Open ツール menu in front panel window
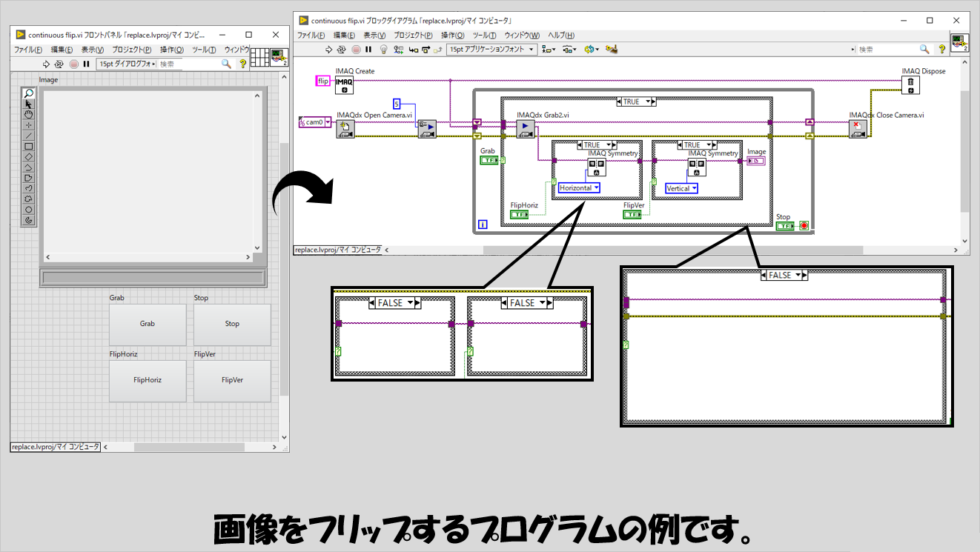 click(204, 50)
